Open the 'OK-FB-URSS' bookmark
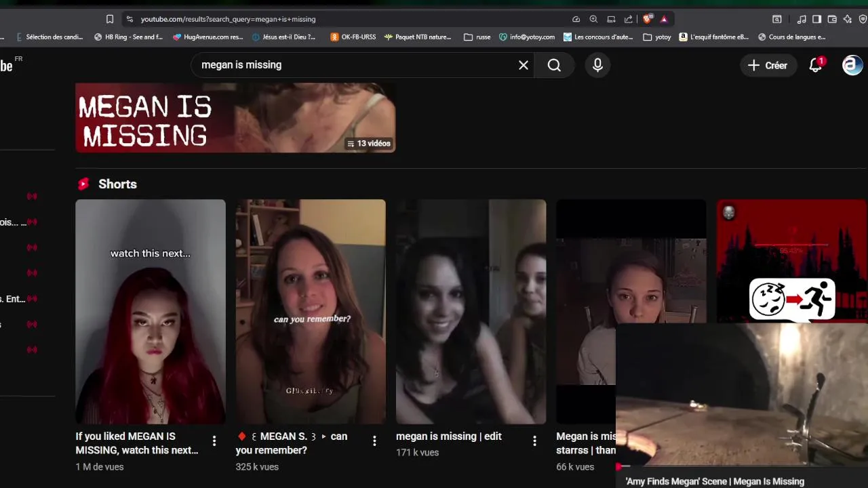This screenshot has width=868, height=488. 353,37
